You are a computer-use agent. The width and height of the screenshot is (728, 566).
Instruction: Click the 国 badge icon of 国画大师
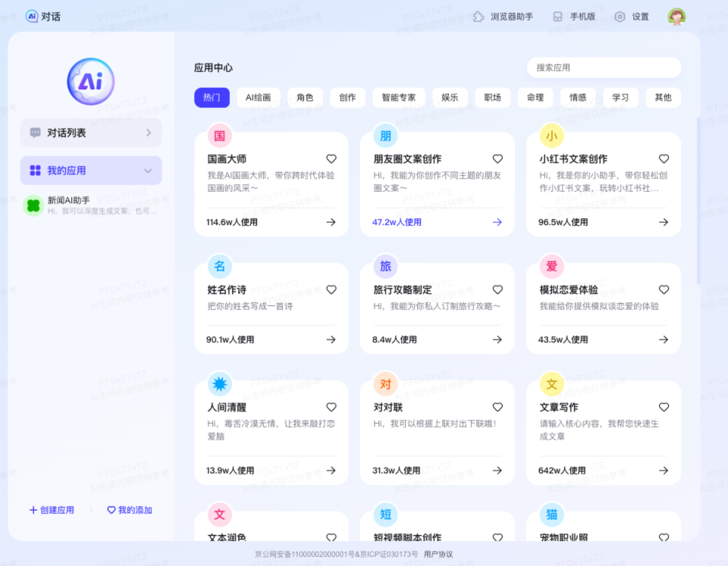click(220, 136)
